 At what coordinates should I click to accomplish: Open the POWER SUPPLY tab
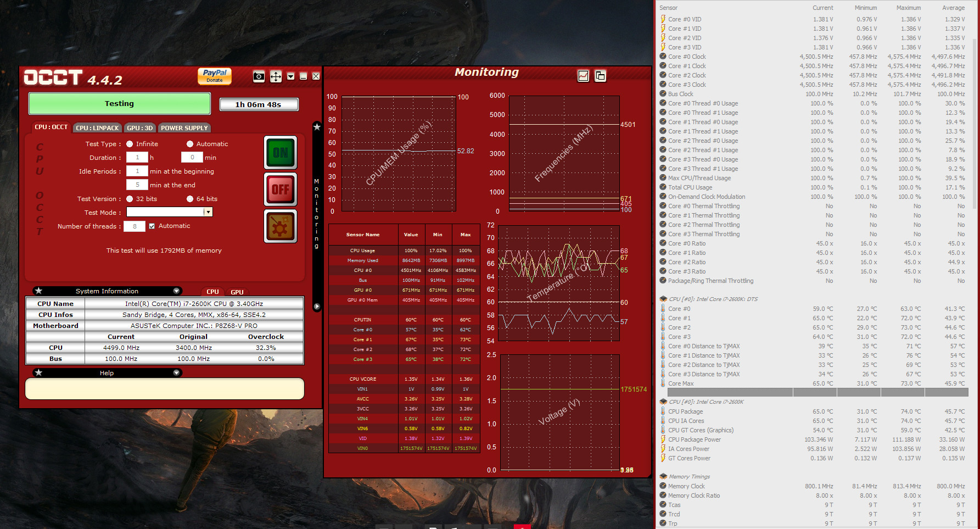[x=184, y=128]
